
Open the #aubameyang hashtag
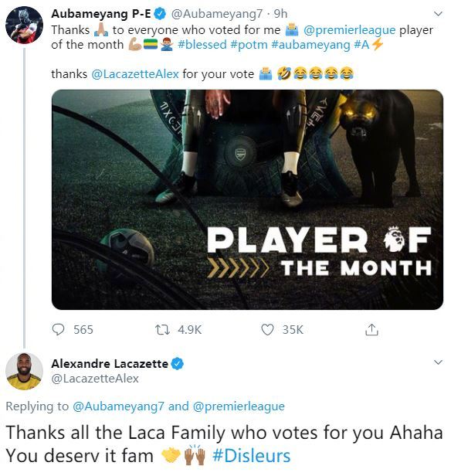click(x=311, y=45)
